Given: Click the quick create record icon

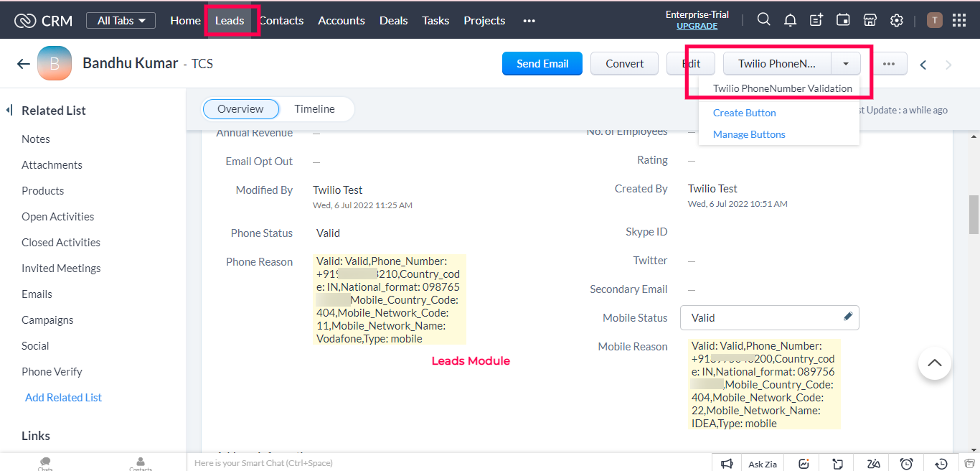Looking at the screenshot, I should 816,20.
